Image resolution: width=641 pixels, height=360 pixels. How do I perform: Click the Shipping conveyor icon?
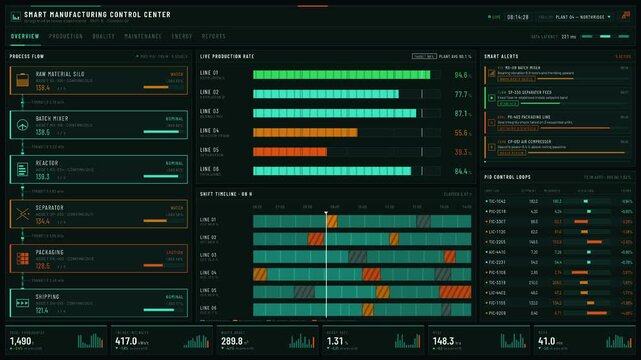(22, 303)
